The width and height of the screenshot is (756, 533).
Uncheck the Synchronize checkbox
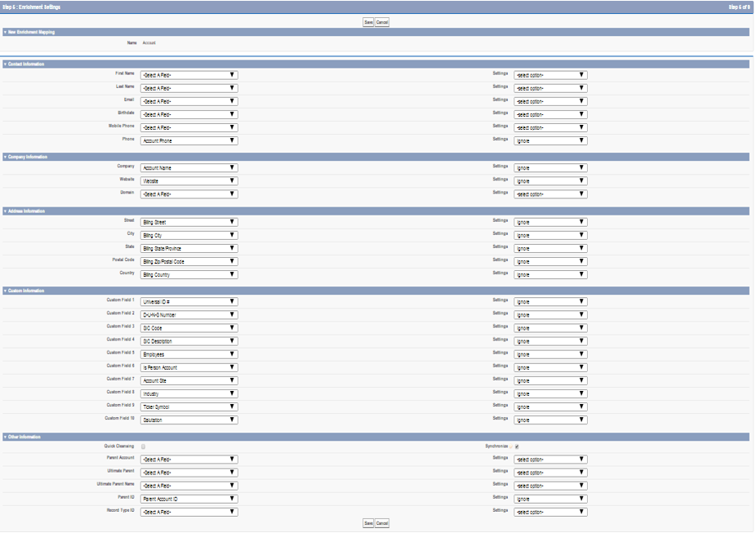[x=516, y=446]
